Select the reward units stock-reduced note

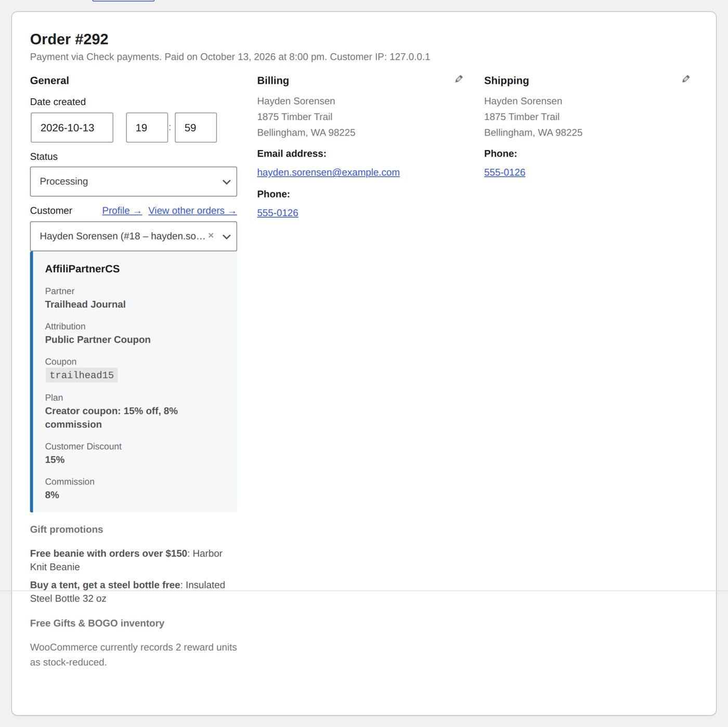point(134,655)
